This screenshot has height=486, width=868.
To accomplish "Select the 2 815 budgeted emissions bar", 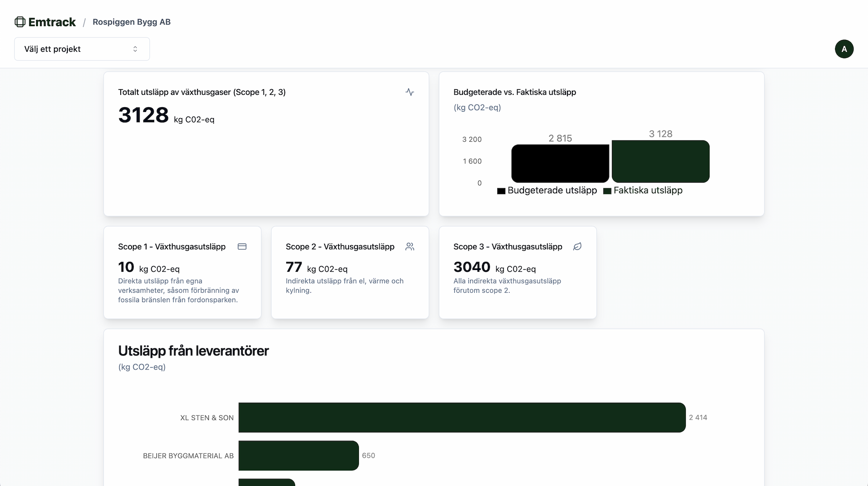I will [560, 164].
